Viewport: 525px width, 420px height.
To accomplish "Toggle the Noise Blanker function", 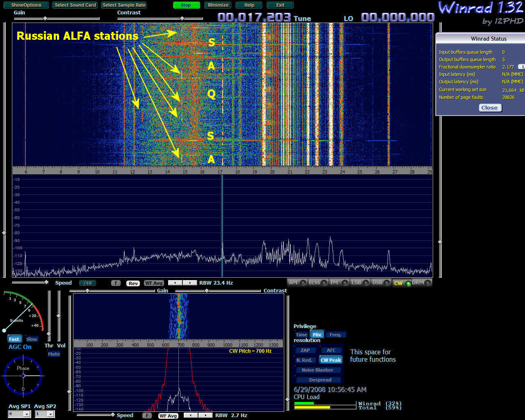I will coord(317,370).
